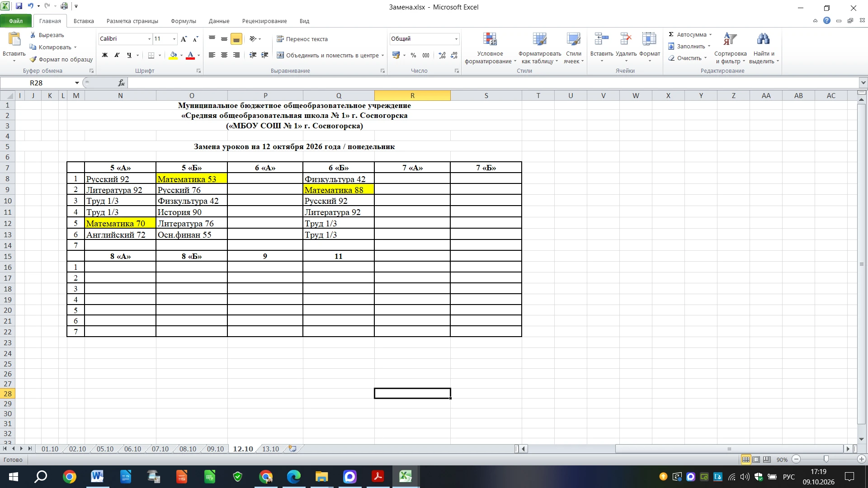
Task: Click Sort & Filter (Сортировка и фильтр)
Action: pos(730,48)
